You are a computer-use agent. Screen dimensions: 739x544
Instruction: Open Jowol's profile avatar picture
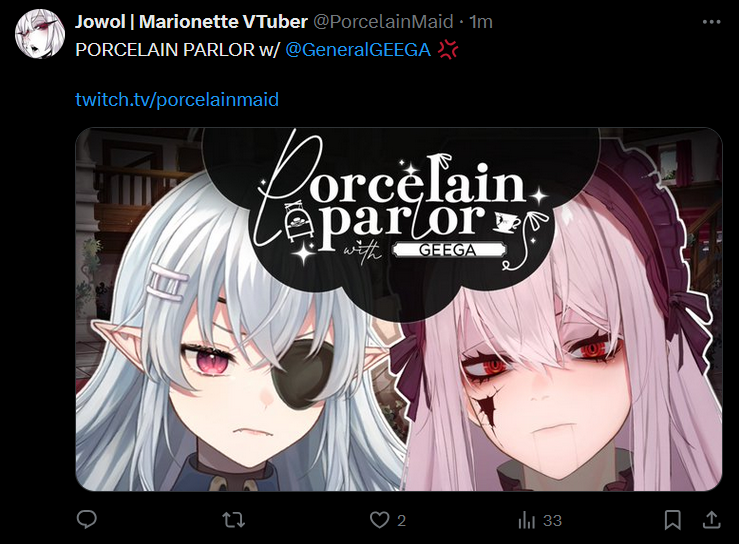coord(40,34)
